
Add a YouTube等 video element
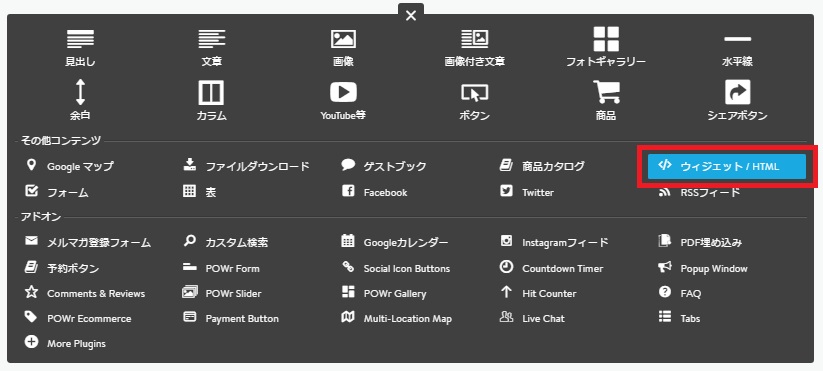click(x=343, y=100)
